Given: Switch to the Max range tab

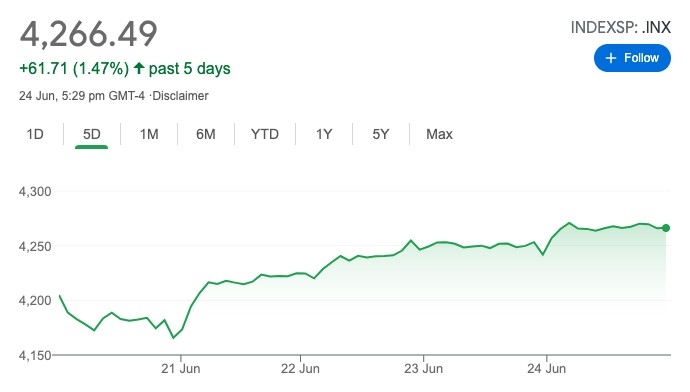Looking at the screenshot, I should (439, 134).
